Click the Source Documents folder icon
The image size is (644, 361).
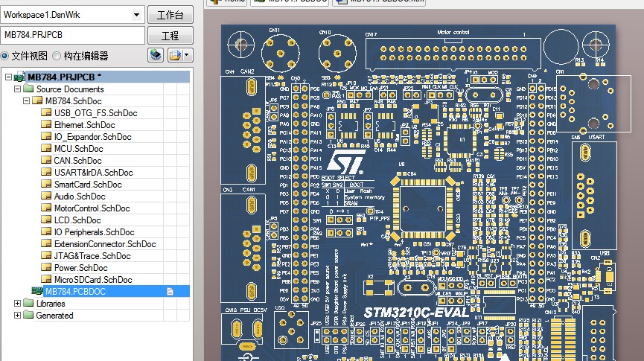(x=28, y=89)
